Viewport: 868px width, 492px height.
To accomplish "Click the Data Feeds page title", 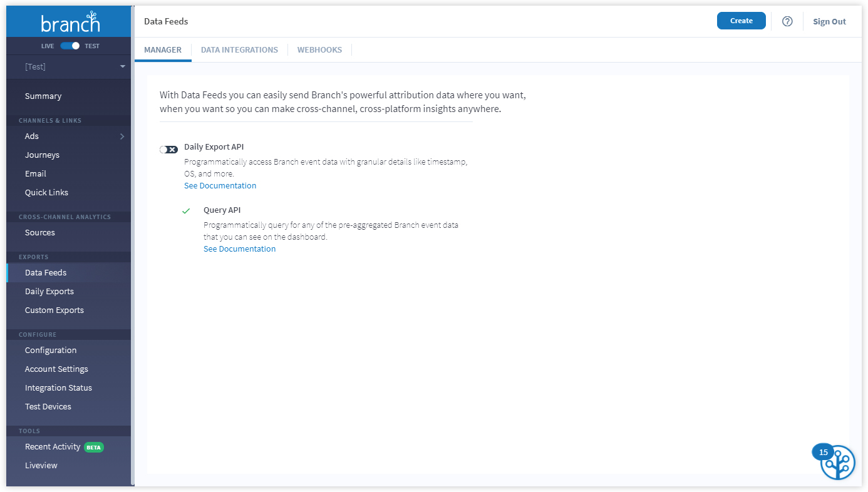I will (166, 21).
